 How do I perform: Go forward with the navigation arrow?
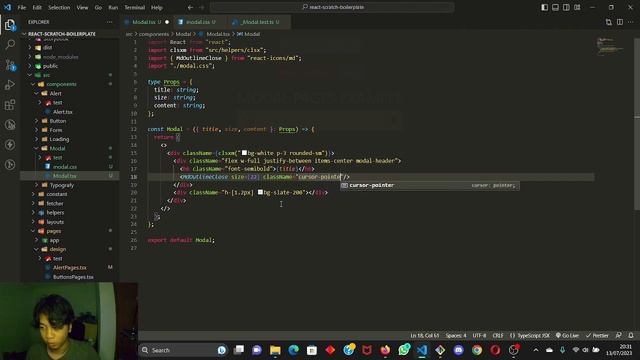[x=202, y=7]
